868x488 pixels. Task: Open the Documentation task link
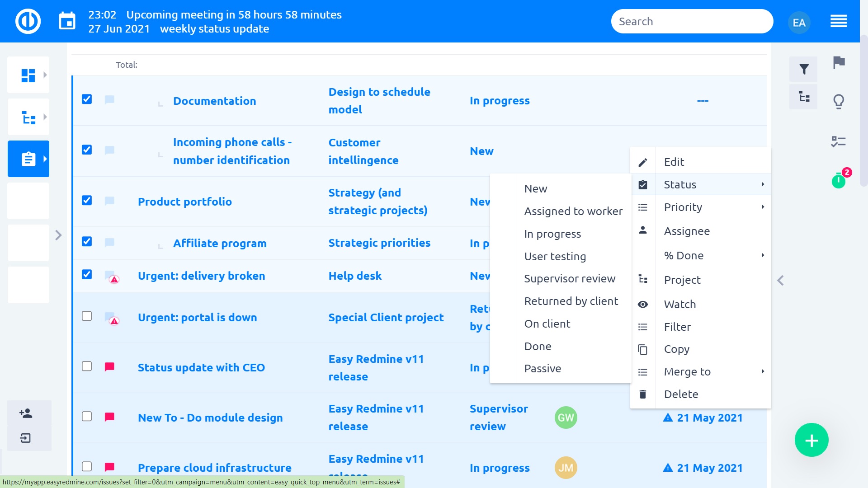coord(214,101)
